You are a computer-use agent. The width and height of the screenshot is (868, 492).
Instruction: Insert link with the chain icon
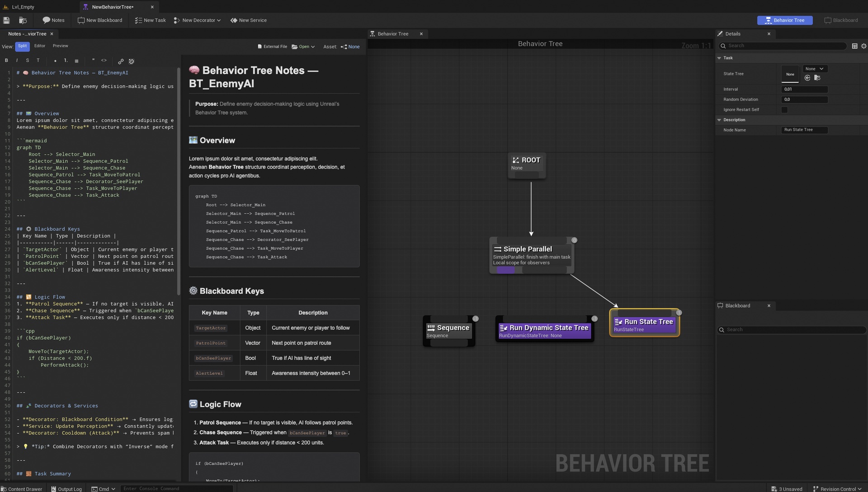[121, 61]
